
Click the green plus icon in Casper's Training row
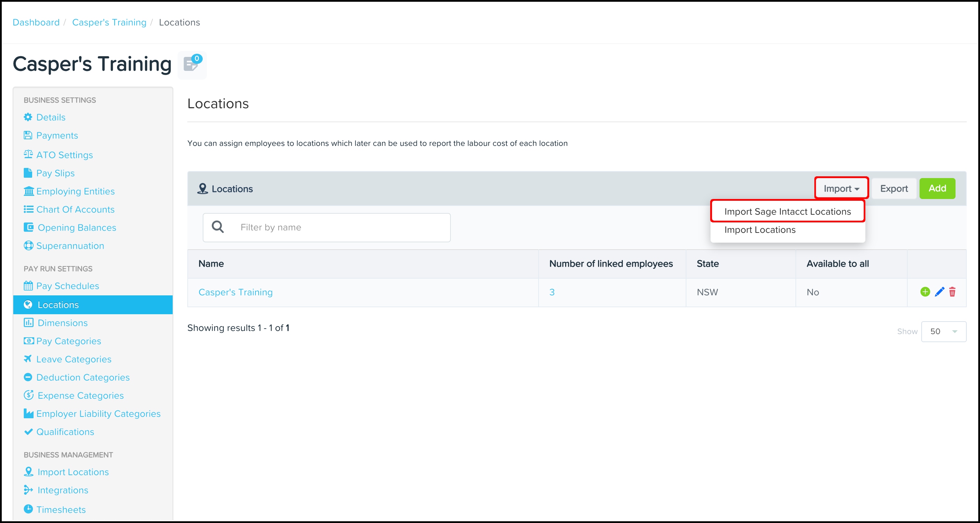[x=925, y=292]
